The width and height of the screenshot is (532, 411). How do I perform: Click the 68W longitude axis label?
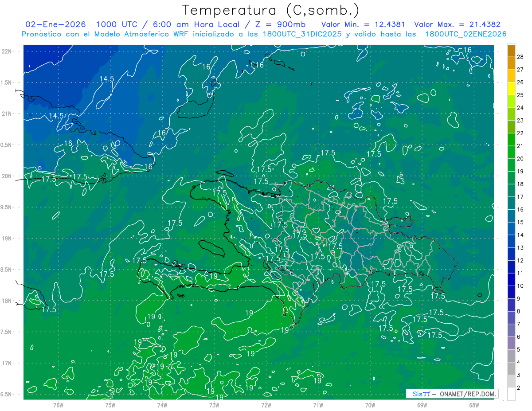pyautogui.click(x=473, y=405)
